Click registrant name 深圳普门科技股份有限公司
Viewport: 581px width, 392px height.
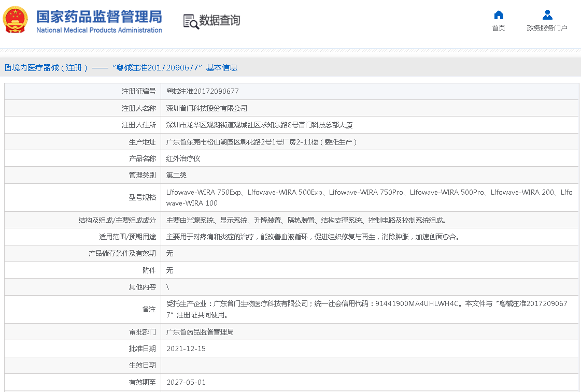pos(206,108)
